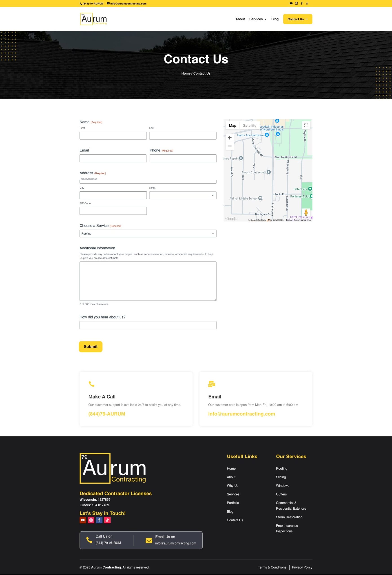
Task: Click the Phone input field
Action: click(183, 158)
